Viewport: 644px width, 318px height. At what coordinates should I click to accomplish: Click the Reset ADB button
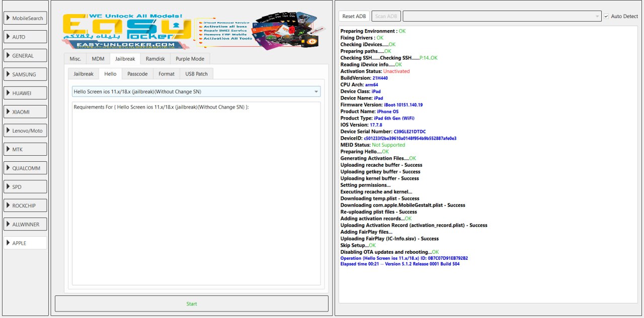pyautogui.click(x=354, y=16)
